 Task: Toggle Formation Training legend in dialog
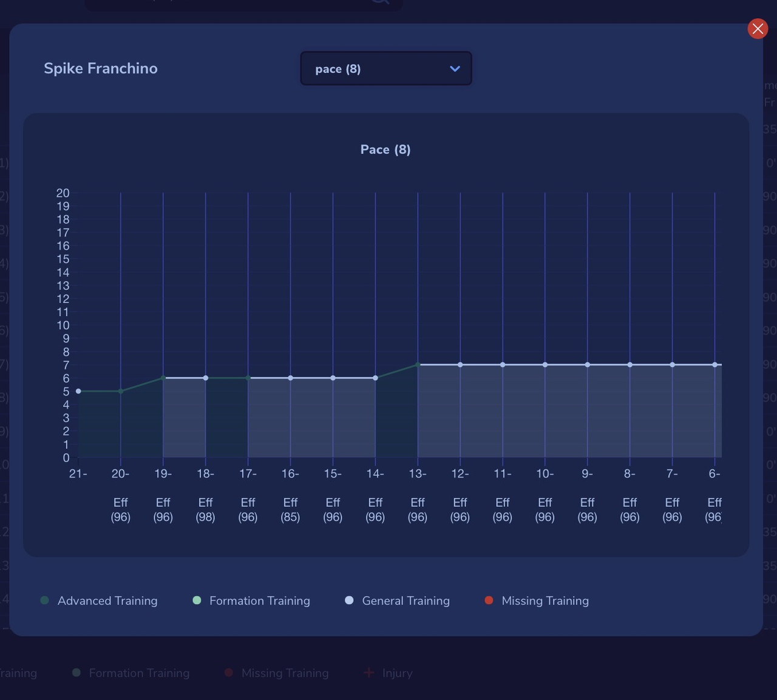[x=251, y=600]
